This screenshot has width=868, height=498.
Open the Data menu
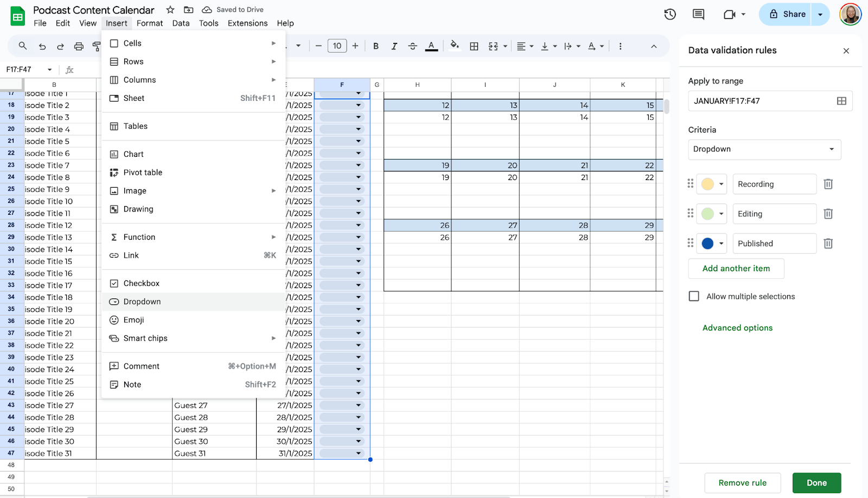(x=181, y=23)
